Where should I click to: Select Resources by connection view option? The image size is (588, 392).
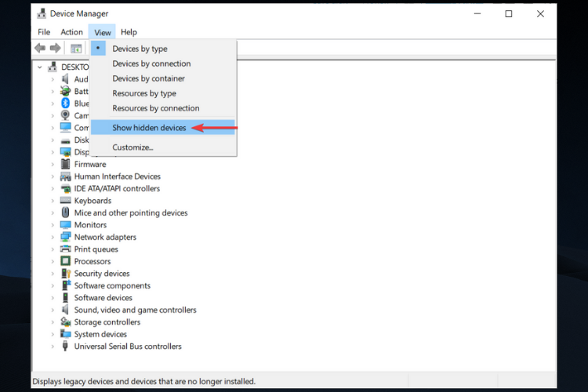(164, 108)
